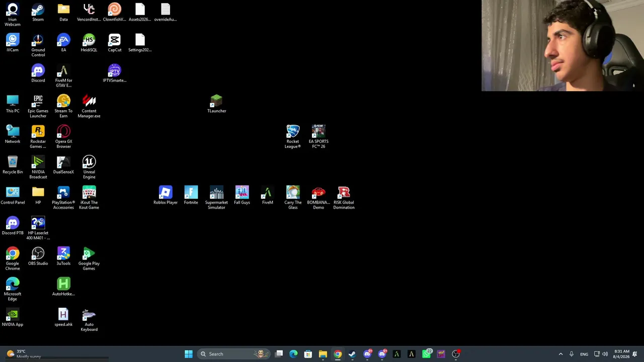This screenshot has height=362, width=644.
Task: Select the CapCut desktop shortcut
Action: coord(114,43)
